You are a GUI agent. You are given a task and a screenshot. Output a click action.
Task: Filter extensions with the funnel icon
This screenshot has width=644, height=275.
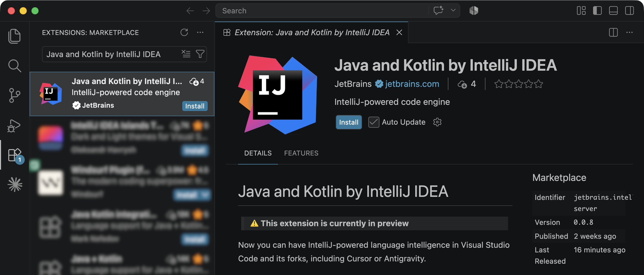pyautogui.click(x=200, y=54)
